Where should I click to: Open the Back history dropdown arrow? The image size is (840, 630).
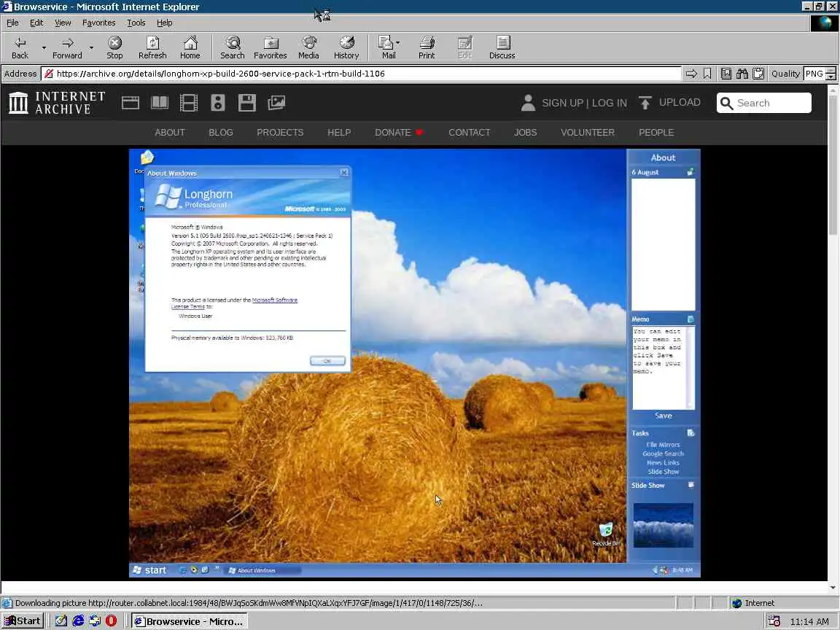click(44, 47)
